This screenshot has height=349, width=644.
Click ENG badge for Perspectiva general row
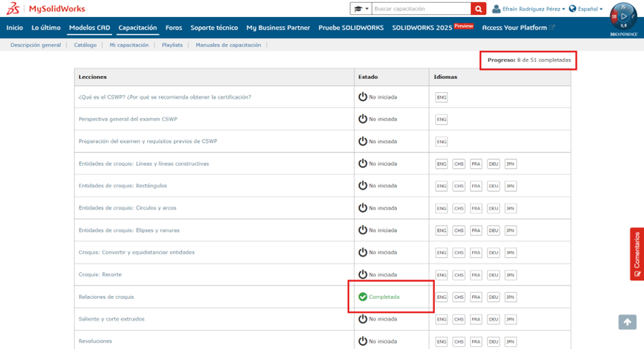[x=442, y=120]
